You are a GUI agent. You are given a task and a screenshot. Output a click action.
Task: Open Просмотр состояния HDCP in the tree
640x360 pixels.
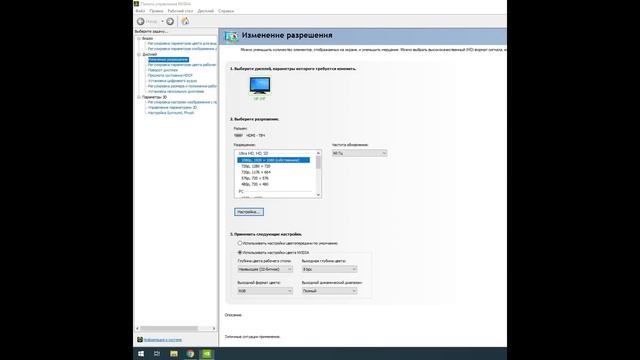pos(170,76)
